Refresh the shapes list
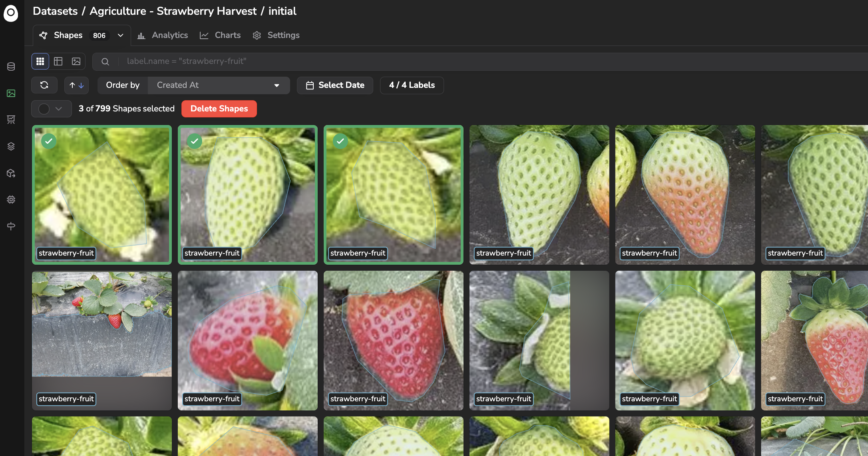868x456 pixels. (x=44, y=85)
